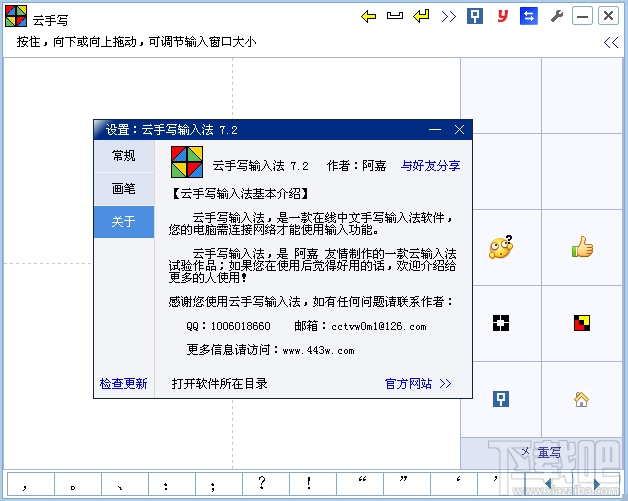
Task: Insert the opening double quote key
Action: pyautogui.click(x=360, y=484)
